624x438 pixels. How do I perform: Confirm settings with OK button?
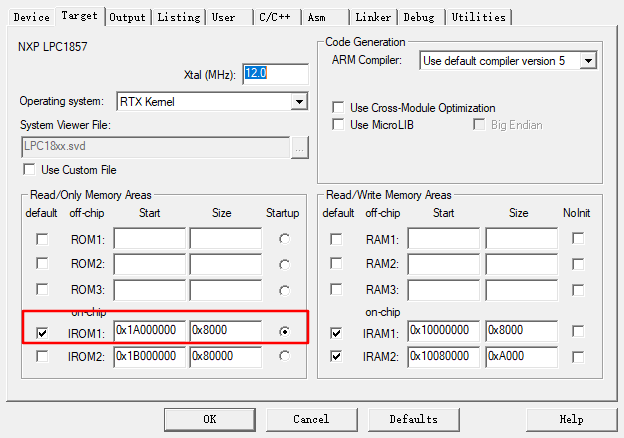coord(210,419)
